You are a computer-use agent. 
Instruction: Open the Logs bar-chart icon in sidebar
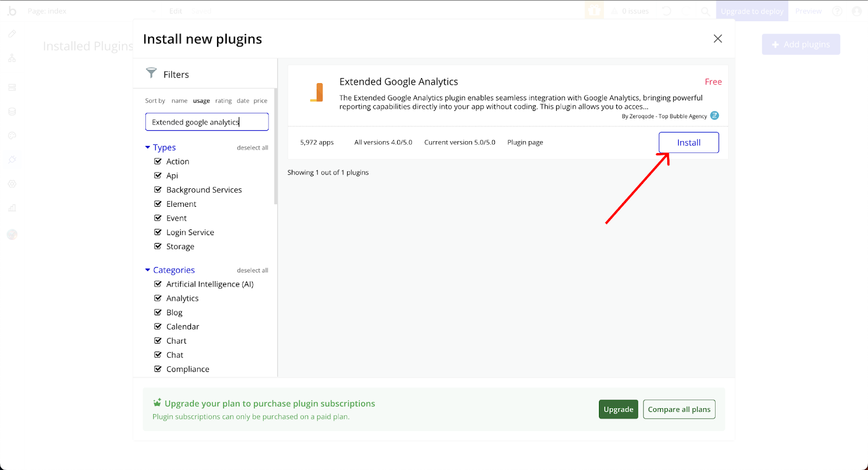point(12,208)
